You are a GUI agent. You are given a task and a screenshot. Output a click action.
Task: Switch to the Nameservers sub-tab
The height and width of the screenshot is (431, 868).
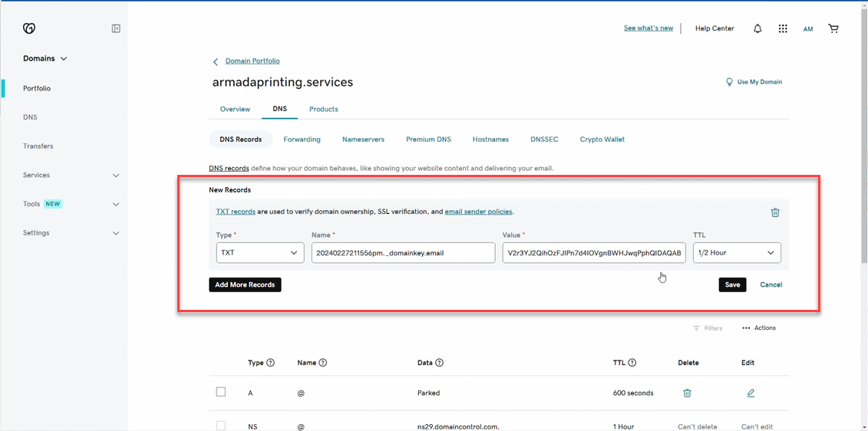coord(363,140)
